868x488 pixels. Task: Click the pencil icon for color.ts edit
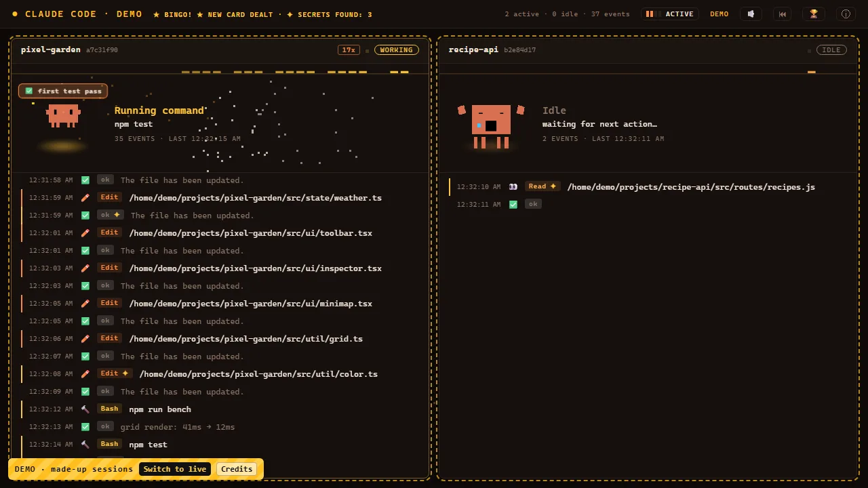85,374
